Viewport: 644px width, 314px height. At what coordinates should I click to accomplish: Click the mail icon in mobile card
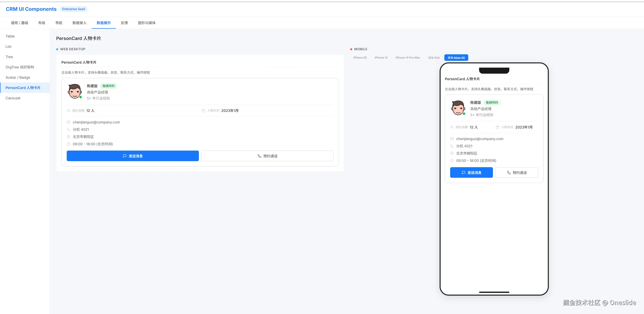[452, 139]
